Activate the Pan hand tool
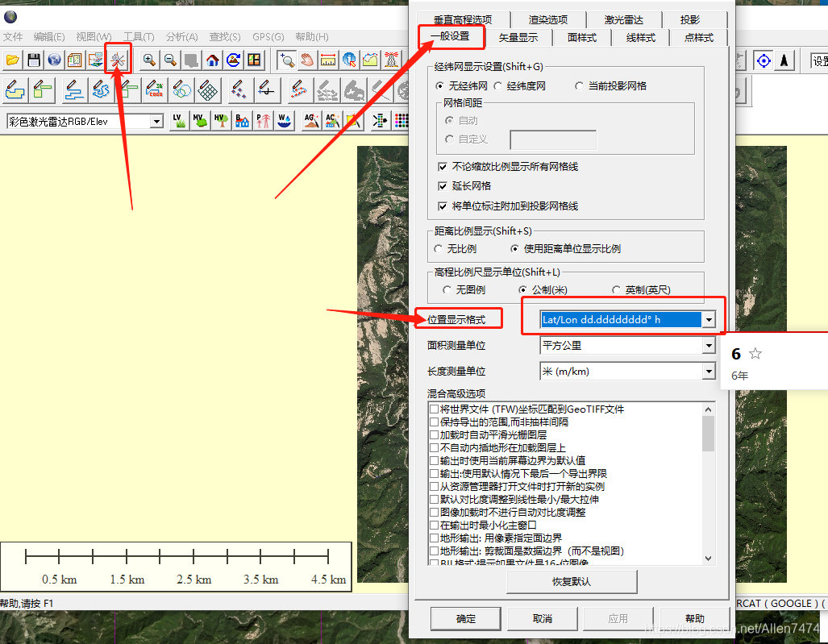828x644 pixels. pyautogui.click(x=307, y=60)
